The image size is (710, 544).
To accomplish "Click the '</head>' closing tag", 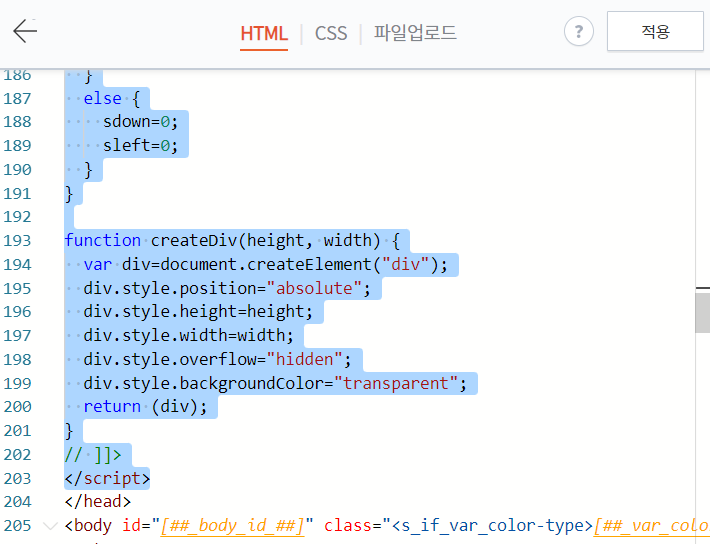I will point(98,502).
